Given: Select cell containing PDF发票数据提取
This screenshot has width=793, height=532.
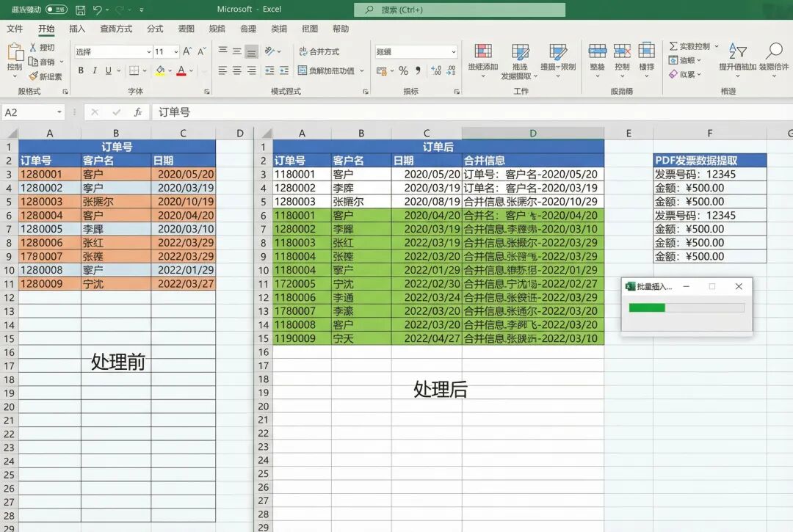Looking at the screenshot, I should coord(709,161).
